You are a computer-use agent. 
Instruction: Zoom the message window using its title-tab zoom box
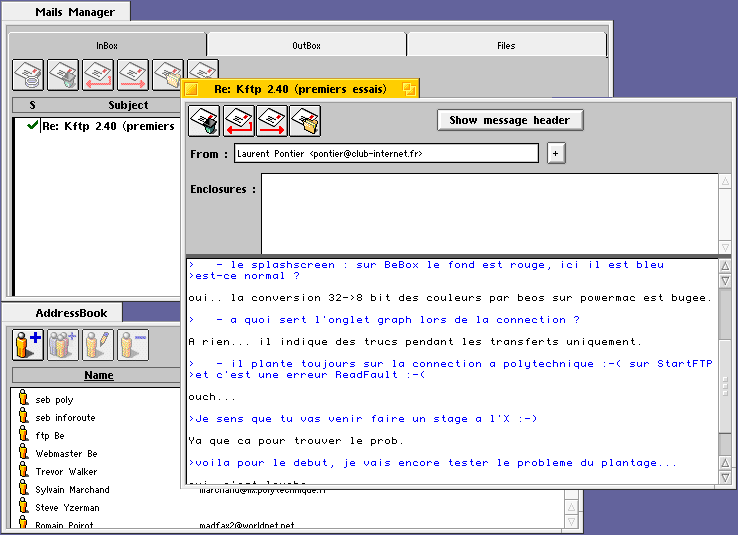409,89
